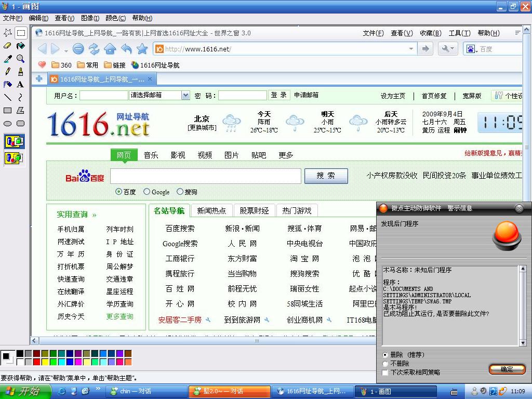The height and width of the screenshot is (399, 532).
Task: Switch to the 新闻热点 tab
Action: [211, 211]
